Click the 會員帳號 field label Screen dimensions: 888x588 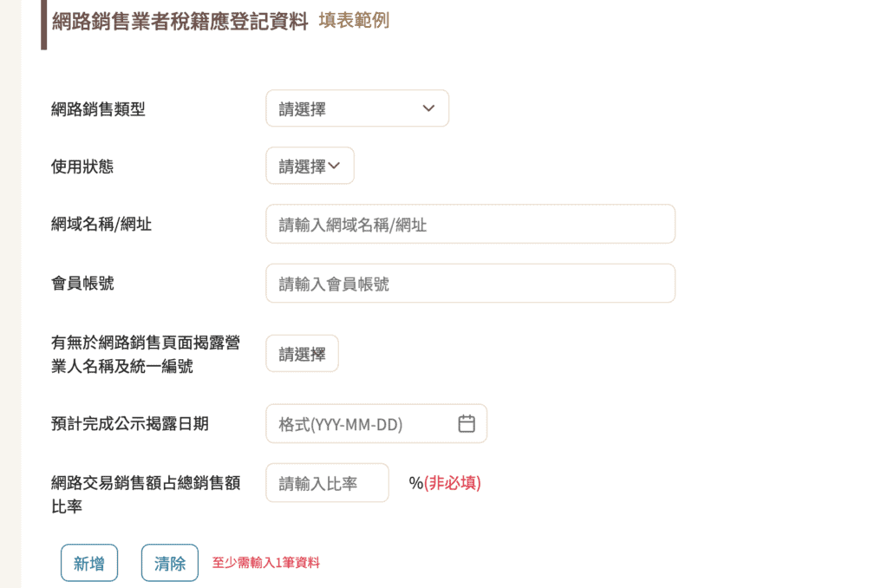tap(82, 284)
